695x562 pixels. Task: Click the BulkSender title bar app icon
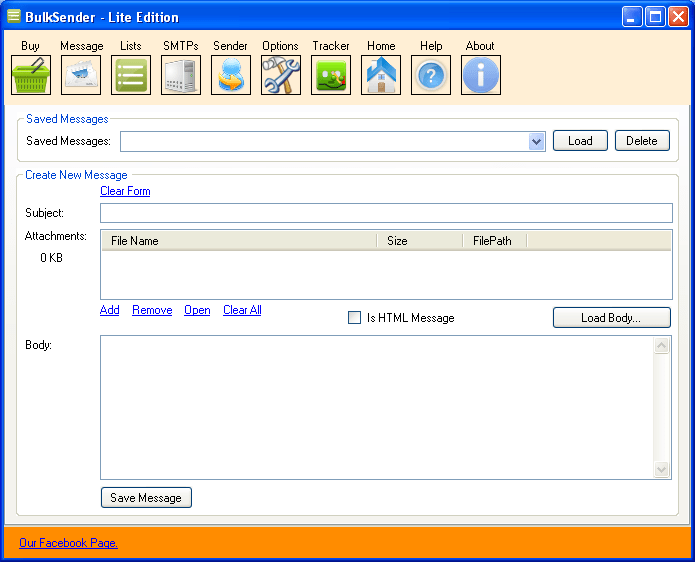tap(14, 16)
